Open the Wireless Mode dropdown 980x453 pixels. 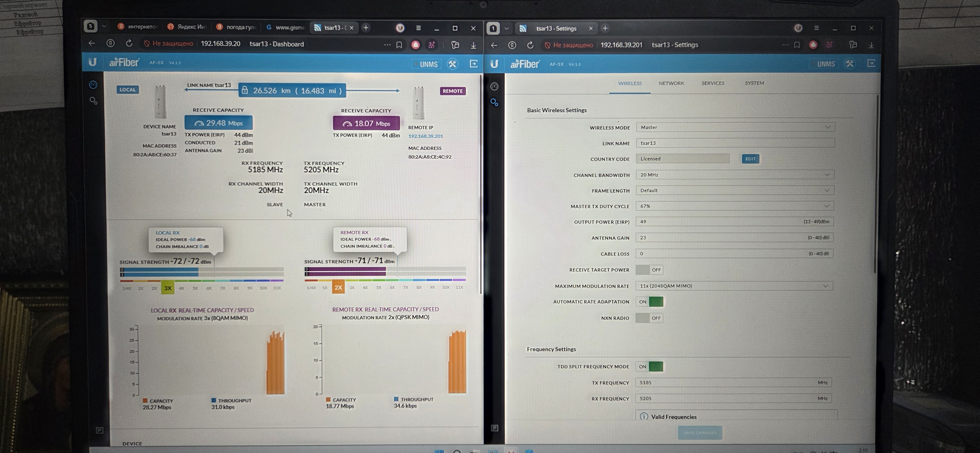point(735,127)
